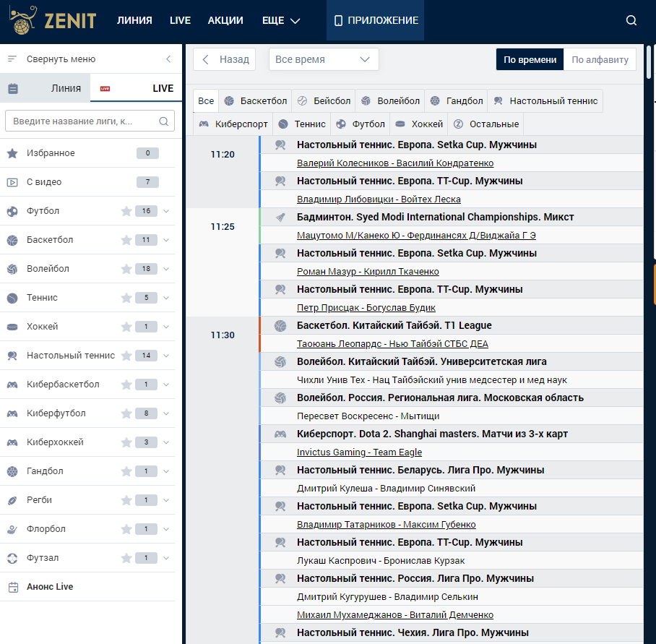Focus the league name search field
This screenshot has height=644, width=656.
(x=90, y=121)
